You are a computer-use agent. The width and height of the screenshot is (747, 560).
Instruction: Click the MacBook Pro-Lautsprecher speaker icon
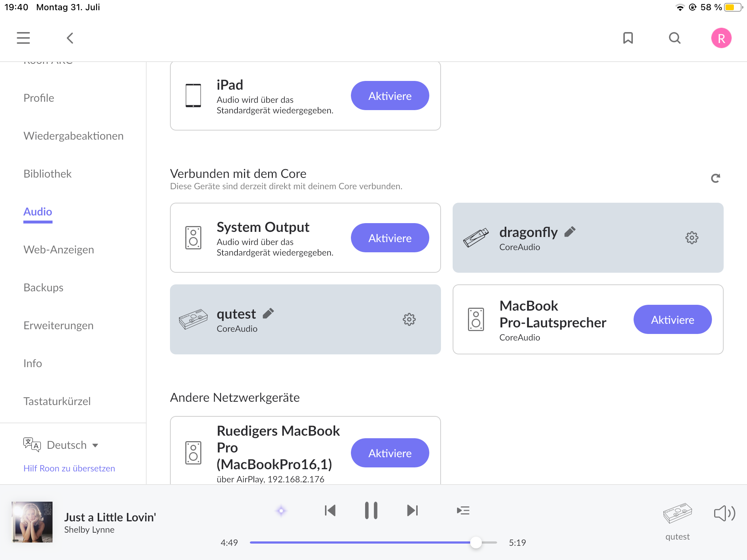pyautogui.click(x=476, y=319)
